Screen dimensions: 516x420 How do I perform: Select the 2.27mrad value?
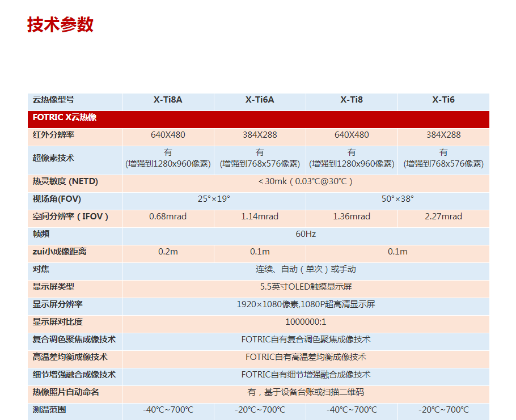tap(443, 217)
